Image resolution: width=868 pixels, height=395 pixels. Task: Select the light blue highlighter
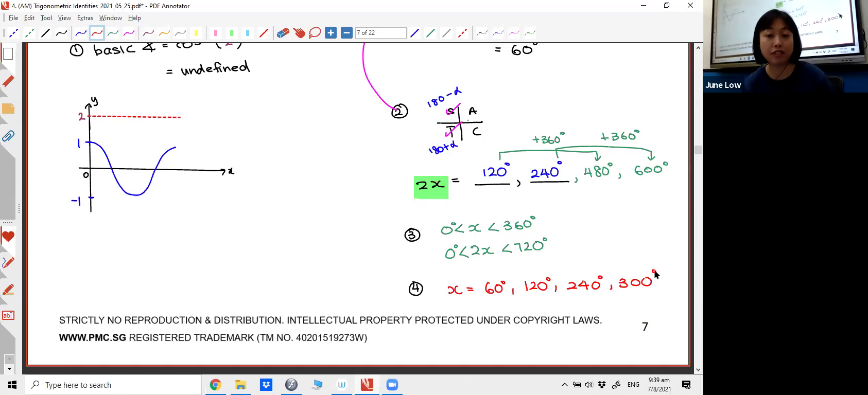pos(248,33)
